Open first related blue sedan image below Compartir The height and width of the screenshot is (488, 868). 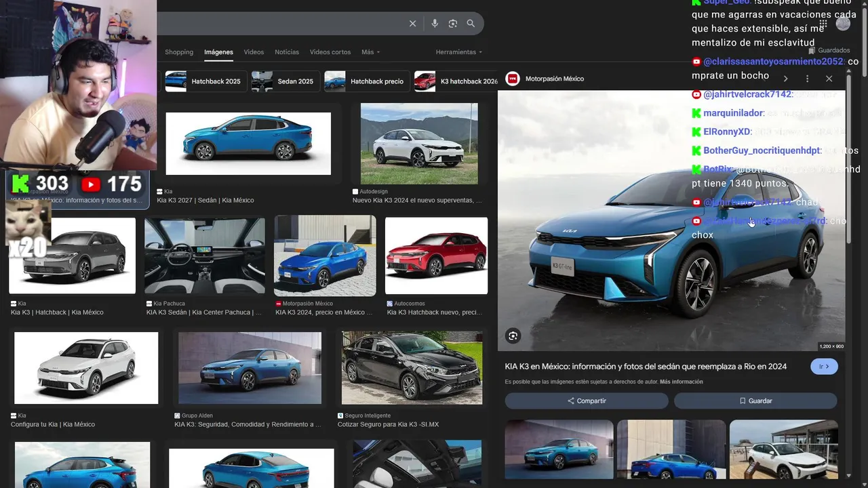(x=559, y=449)
